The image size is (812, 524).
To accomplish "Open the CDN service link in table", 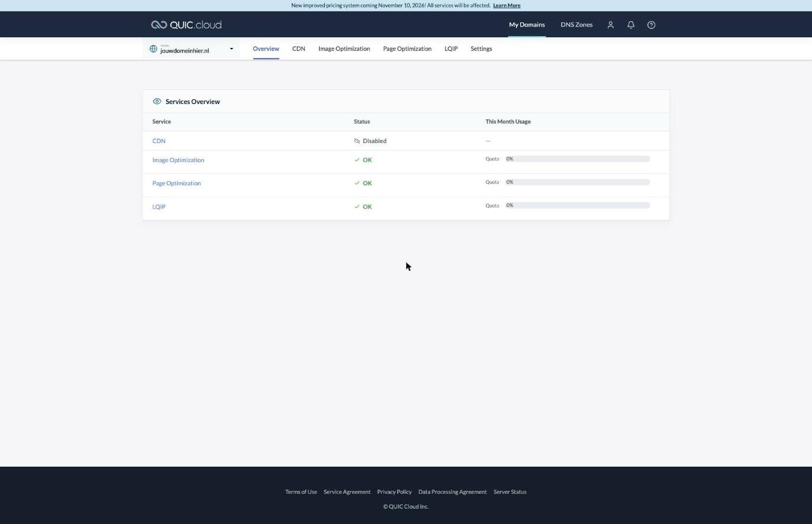I will 159,141.
